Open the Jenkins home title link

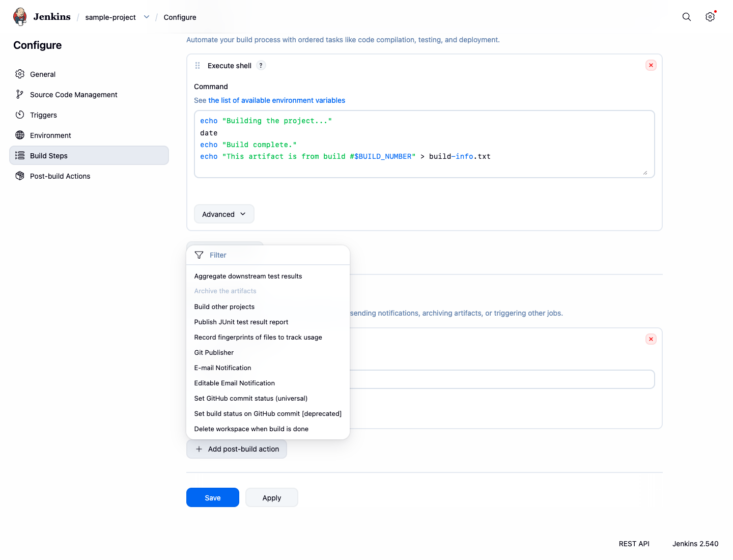(x=52, y=17)
